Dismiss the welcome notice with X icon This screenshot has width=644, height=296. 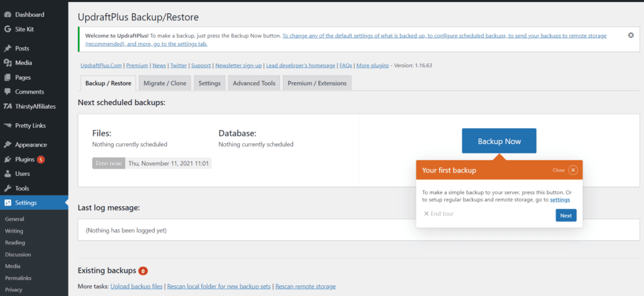coord(631,35)
